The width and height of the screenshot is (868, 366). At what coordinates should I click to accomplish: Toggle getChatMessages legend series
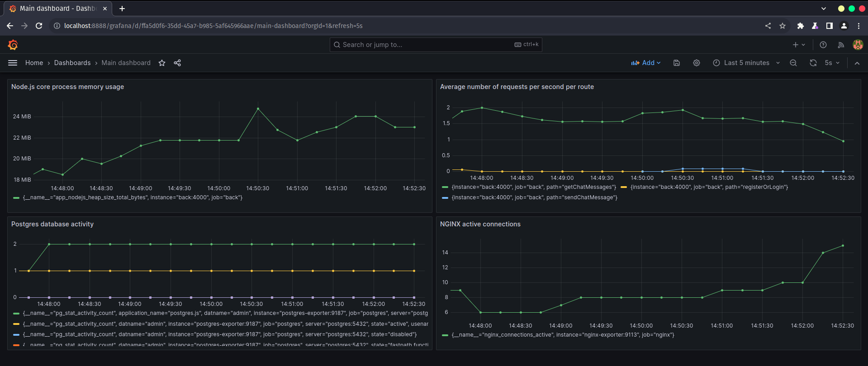(534, 187)
